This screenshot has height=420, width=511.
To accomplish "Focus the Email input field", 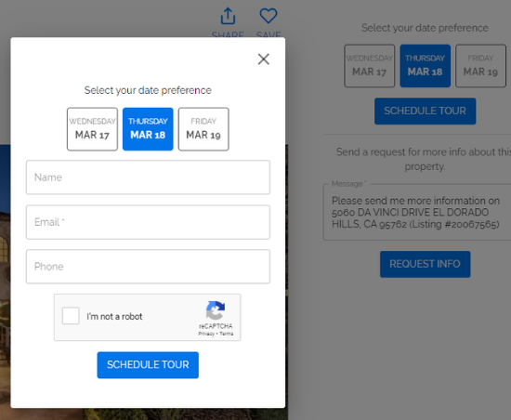I will [x=148, y=222].
